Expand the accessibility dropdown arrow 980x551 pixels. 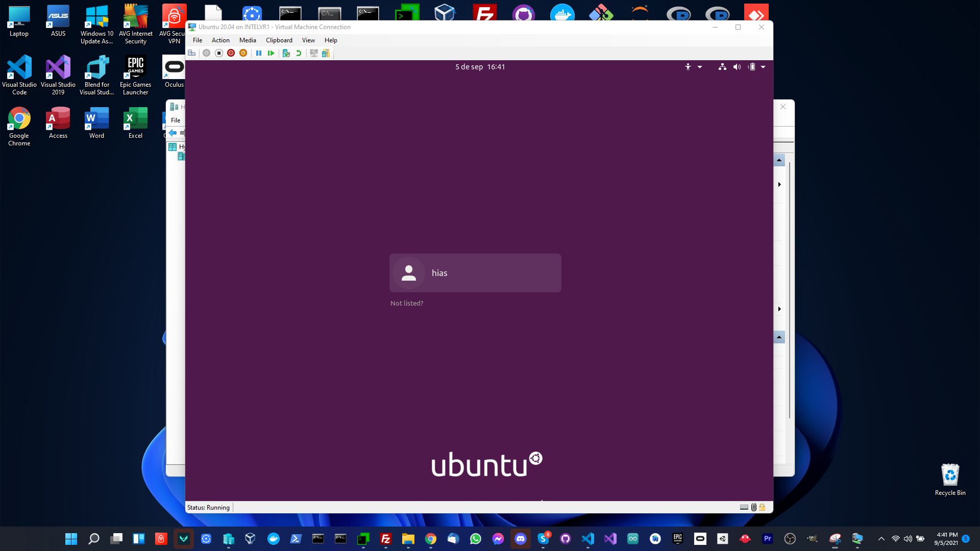point(700,67)
